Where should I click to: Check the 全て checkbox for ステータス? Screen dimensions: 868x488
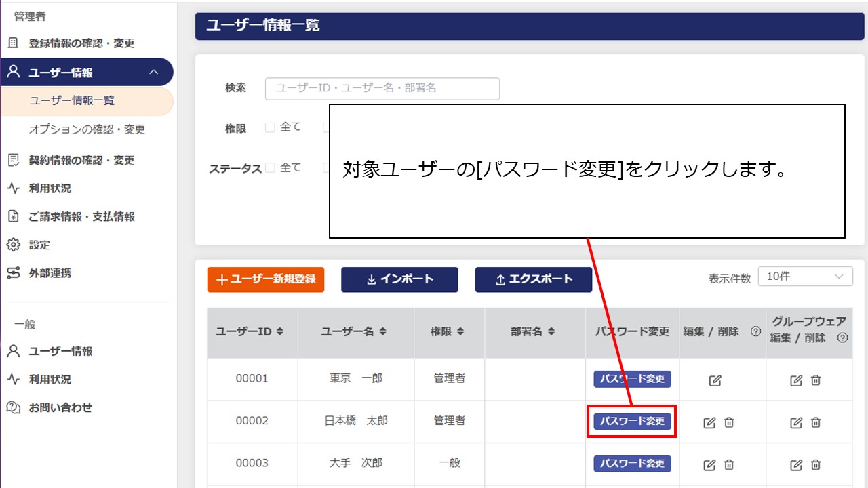(270, 168)
